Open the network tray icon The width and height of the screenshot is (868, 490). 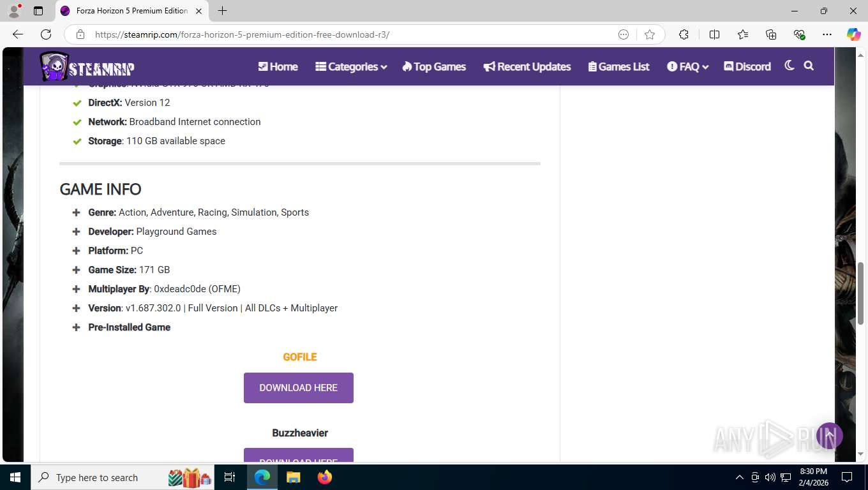tap(786, 477)
